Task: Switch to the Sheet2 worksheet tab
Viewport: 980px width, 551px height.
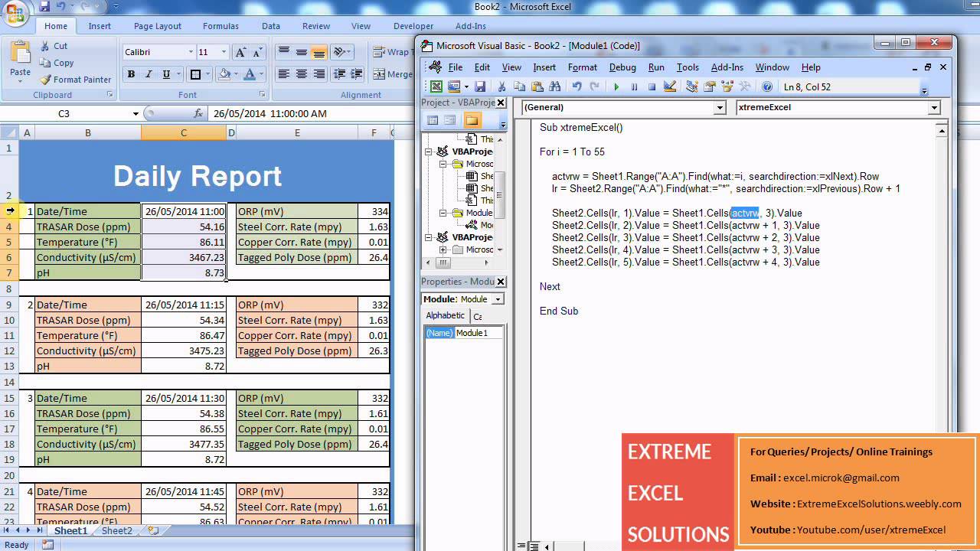Action: point(117,530)
